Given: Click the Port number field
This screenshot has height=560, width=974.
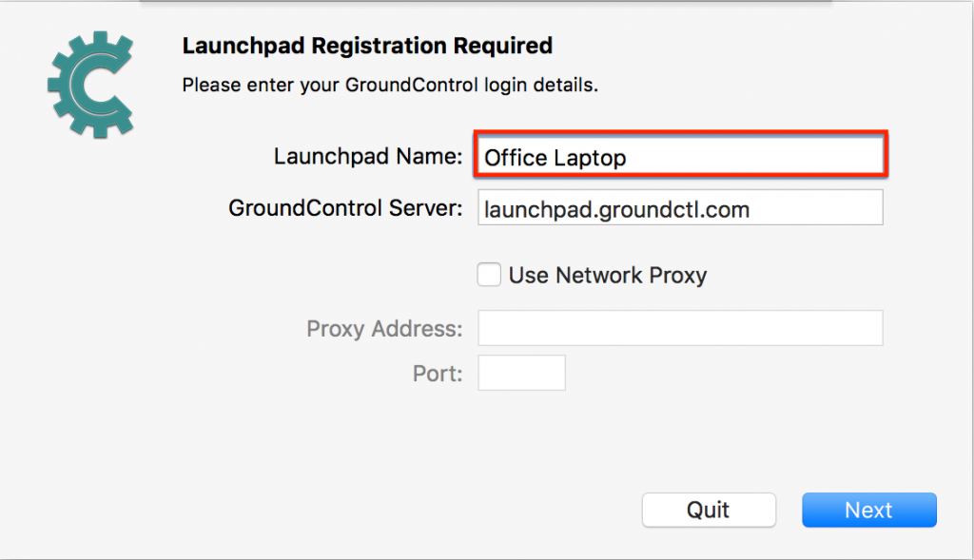Looking at the screenshot, I should tap(522, 373).
